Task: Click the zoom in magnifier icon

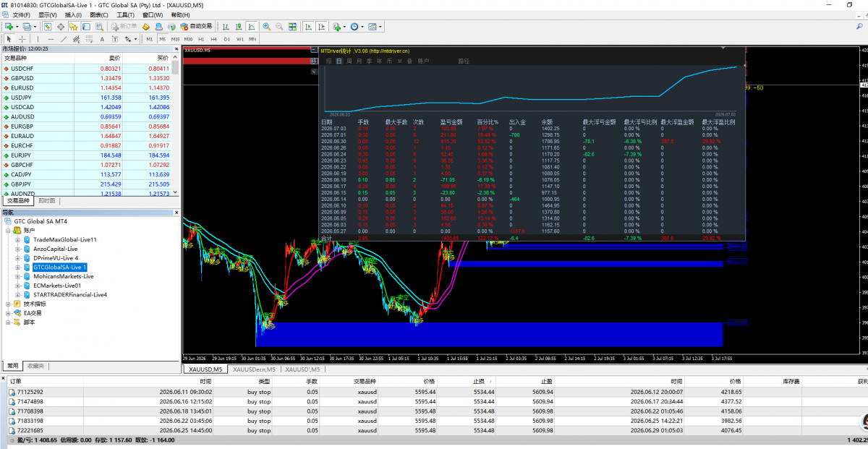Action: [x=266, y=26]
